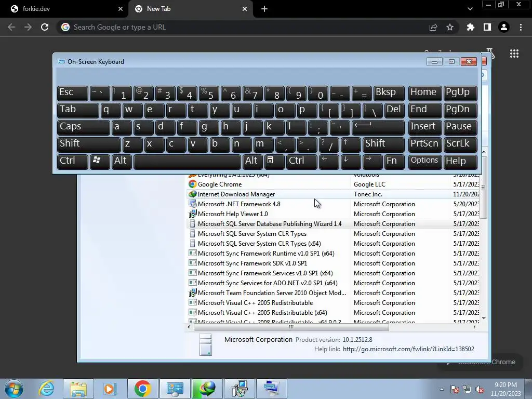Open Chrome three-dot menu
This screenshot has width=532, height=399.
(x=521, y=27)
